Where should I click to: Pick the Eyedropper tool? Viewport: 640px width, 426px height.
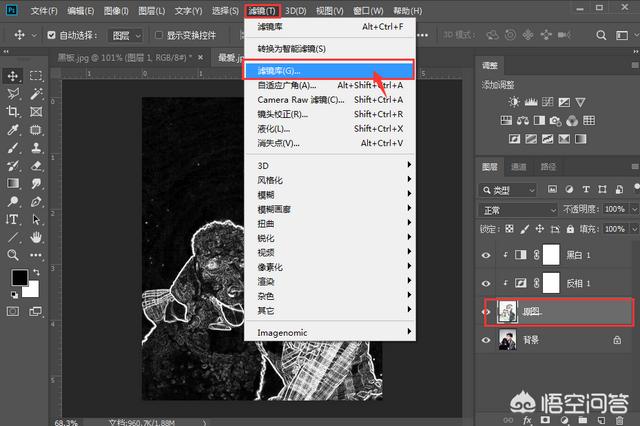click(14, 130)
